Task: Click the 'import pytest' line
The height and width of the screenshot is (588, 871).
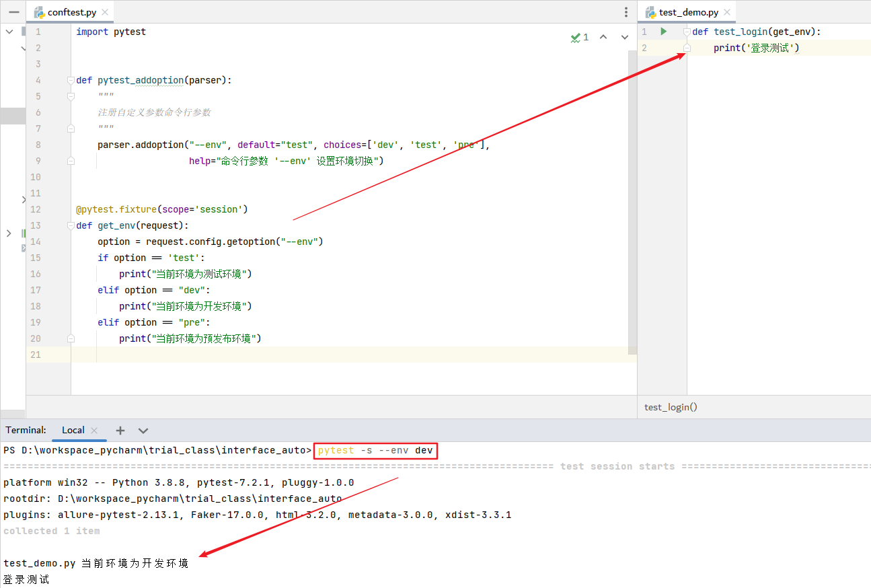Action: pyautogui.click(x=111, y=32)
